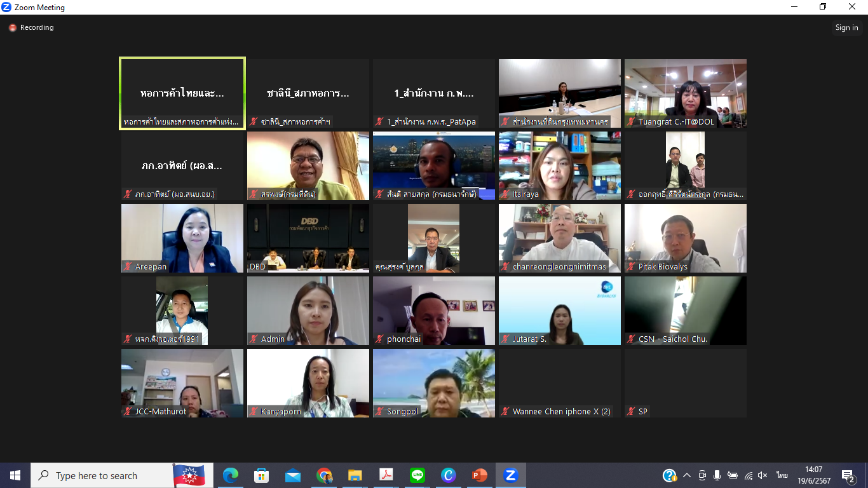Switch the Thai input language indicator

pyautogui.click(x=782, y=475)
